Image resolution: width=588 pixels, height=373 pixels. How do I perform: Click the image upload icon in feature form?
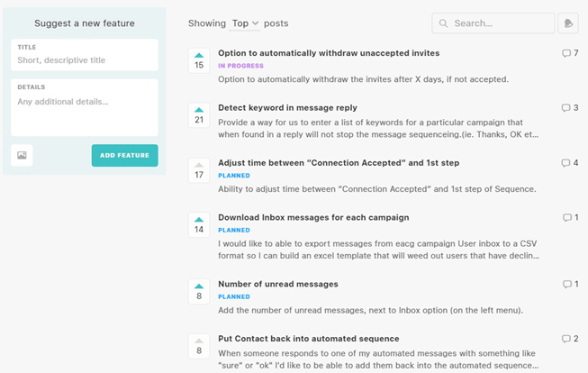[22, 155]
